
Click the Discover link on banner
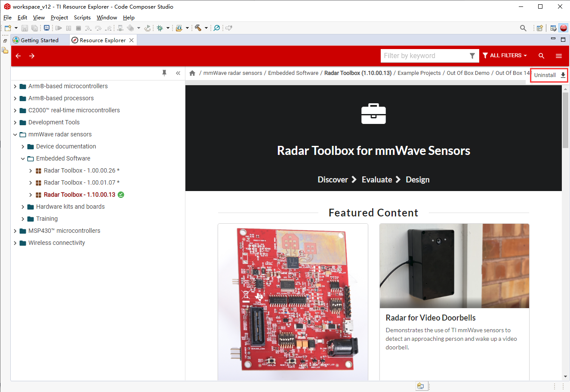tap(333, 180)
